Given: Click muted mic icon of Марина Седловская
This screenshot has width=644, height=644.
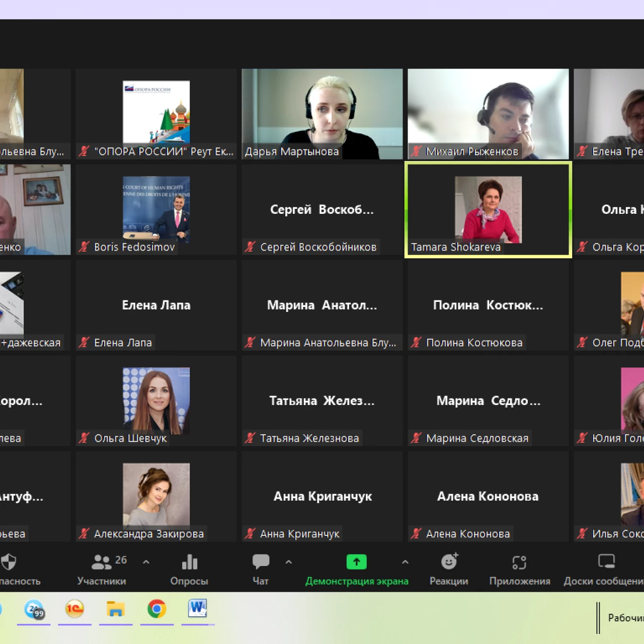Looking at the screenshot, I should point(416,438).
